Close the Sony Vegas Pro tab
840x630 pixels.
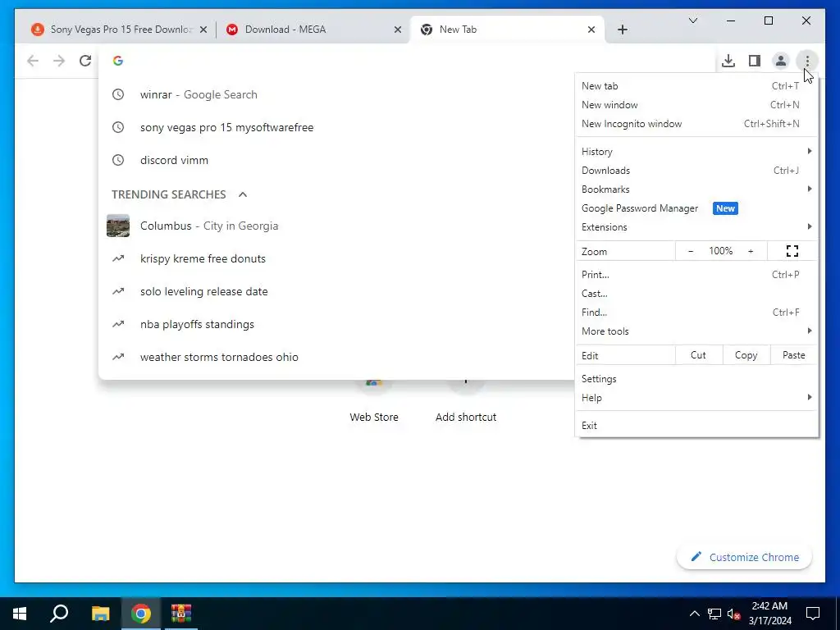click(x=203, y=30)
